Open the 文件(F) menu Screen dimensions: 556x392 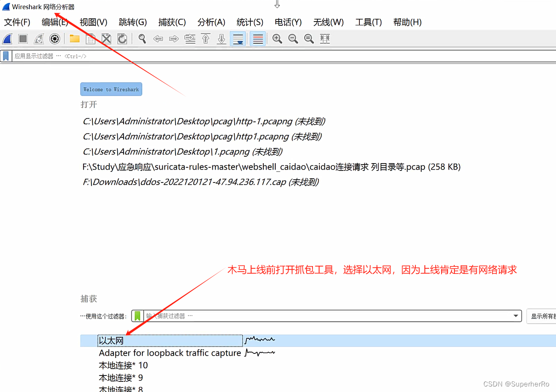click(x=17, y=22)
